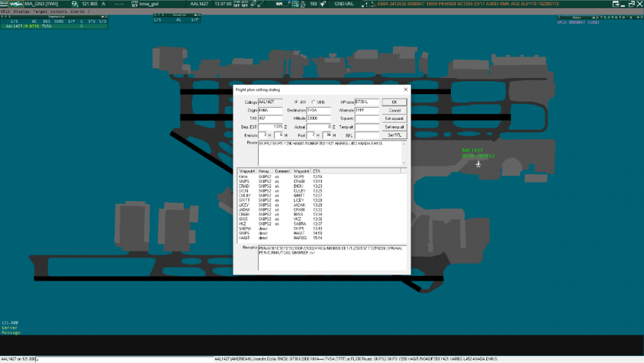Click Cancel in flight plan dialog
The width and height of the screenshot is (644, 363).
pyautogui.click(x=394, y=110)
